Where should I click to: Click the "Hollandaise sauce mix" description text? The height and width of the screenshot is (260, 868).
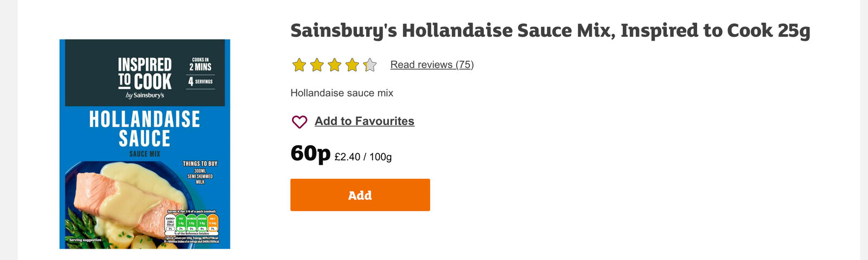(x=342, y=93)
